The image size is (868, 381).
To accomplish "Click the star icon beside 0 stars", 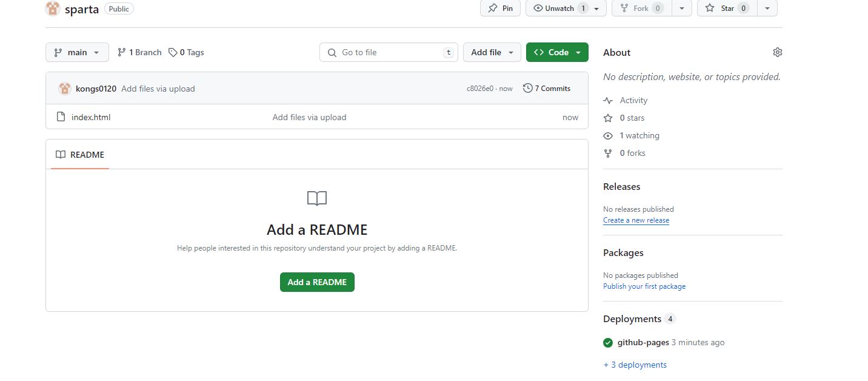I will click(608, 118).
